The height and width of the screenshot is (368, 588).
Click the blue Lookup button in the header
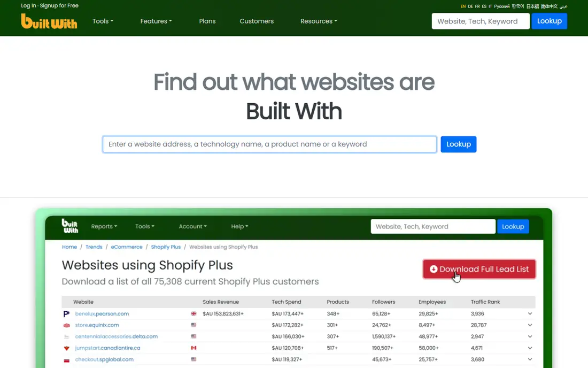(x=549, y=21)
